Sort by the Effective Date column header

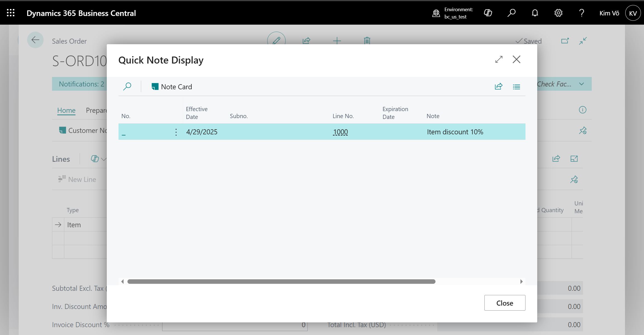(x=197, y=113)
